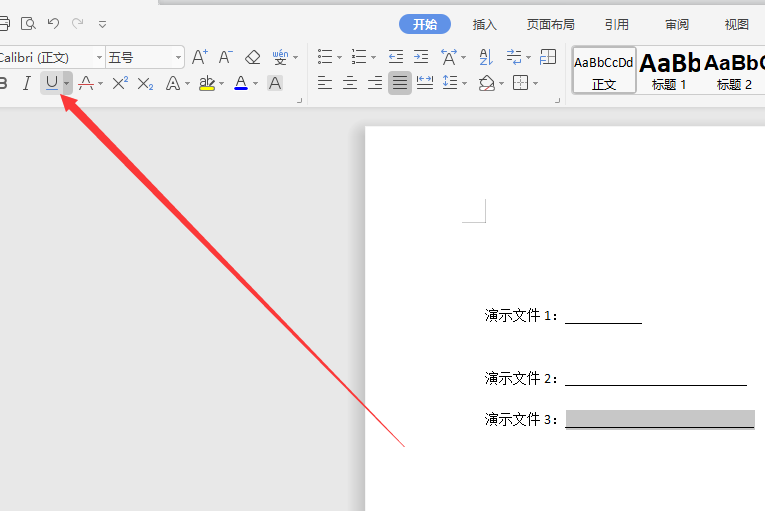Open the text direction tool
This screenshot has width=765, height=511.
click(514, 57)
